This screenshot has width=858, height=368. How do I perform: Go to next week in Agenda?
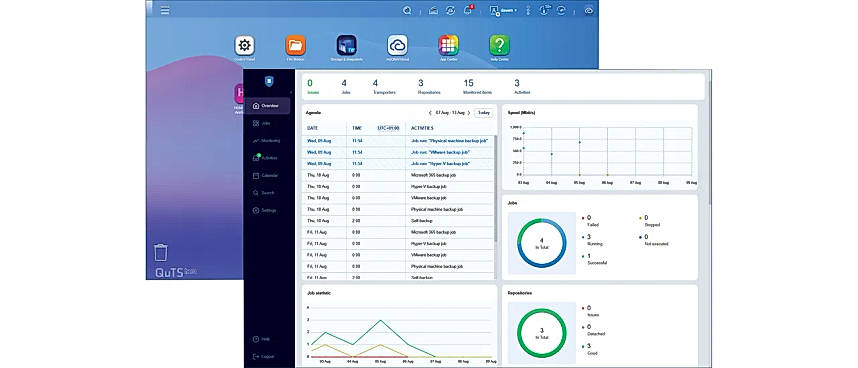[x=469, y=113]
